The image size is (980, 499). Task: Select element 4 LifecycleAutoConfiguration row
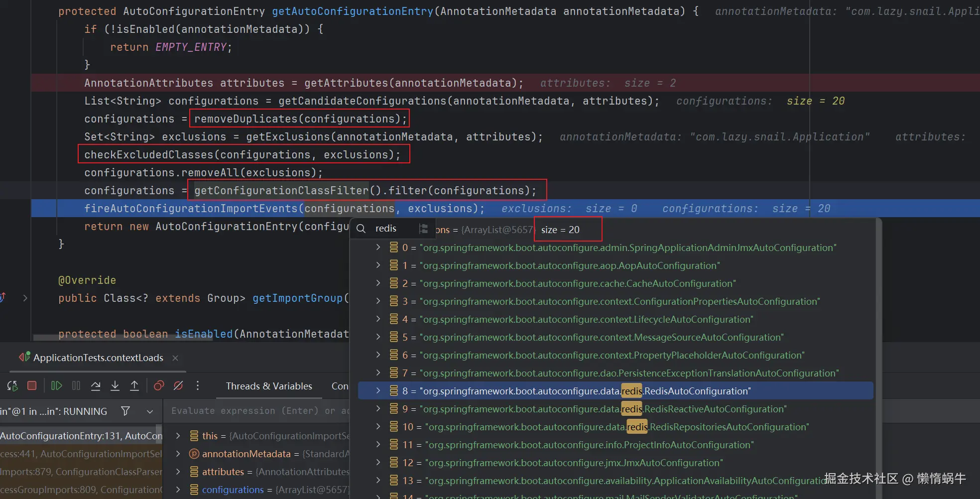[615, 319]
